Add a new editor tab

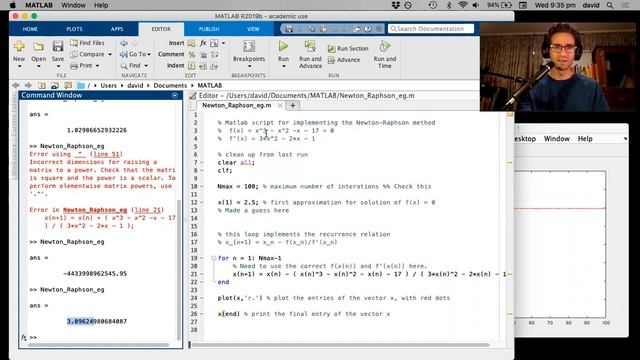click(x=293, y=105)
